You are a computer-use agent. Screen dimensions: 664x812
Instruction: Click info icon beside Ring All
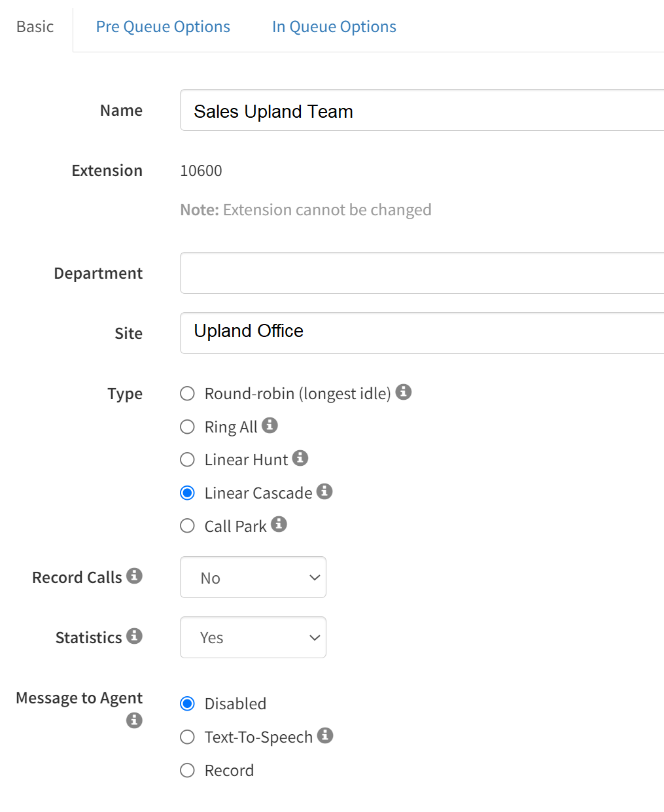[x=270, y=425]
